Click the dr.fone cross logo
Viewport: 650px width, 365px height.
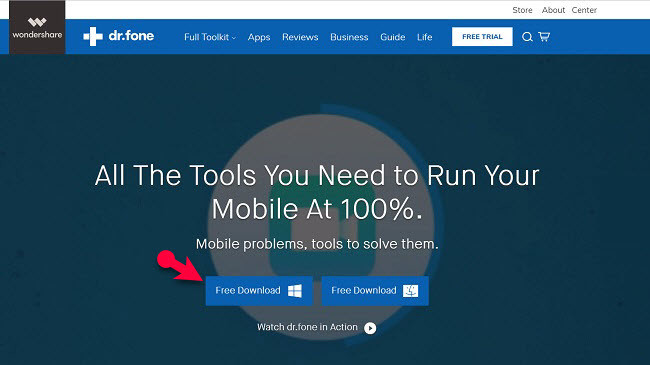pos(93,36)
